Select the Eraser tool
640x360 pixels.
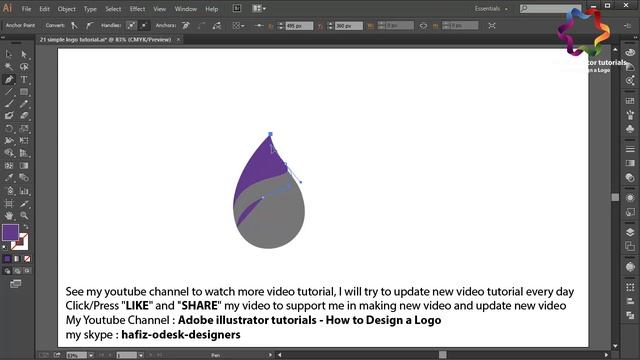[24, 116]
